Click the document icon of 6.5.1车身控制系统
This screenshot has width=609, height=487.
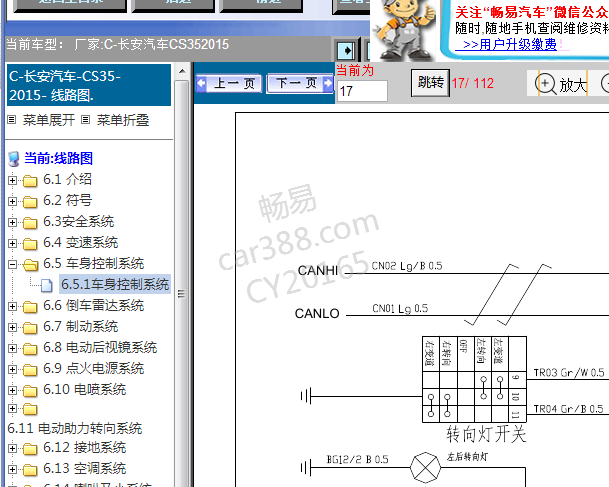pyautogui.click(x=47, y=285)
